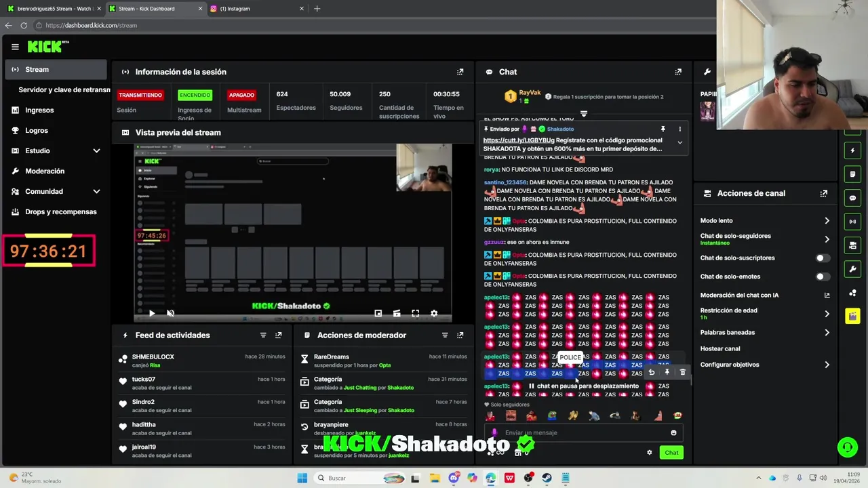
Task: Open stream preview settings gear
Action: 434,313
